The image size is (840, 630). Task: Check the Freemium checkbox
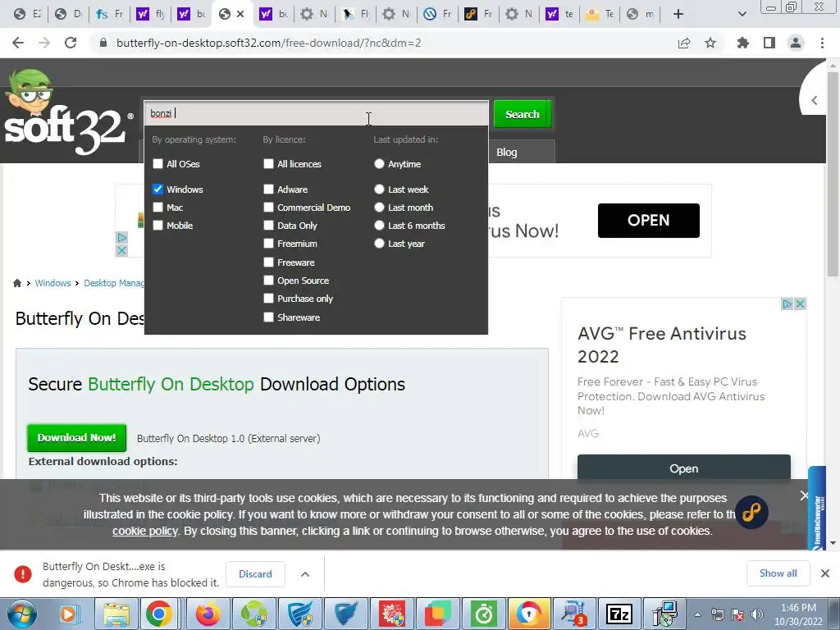coord(269,244)
